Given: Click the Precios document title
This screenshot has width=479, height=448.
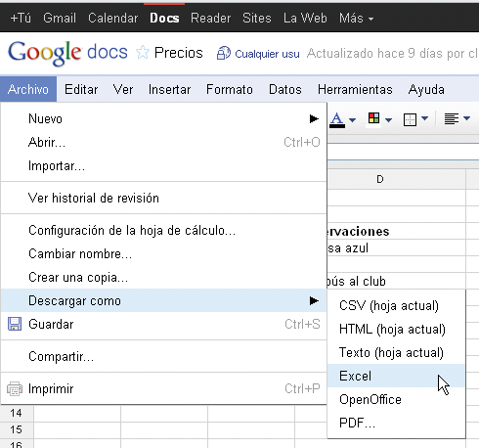Looking at the screenshot, I should pyautogui.click(x=179, y=53).
